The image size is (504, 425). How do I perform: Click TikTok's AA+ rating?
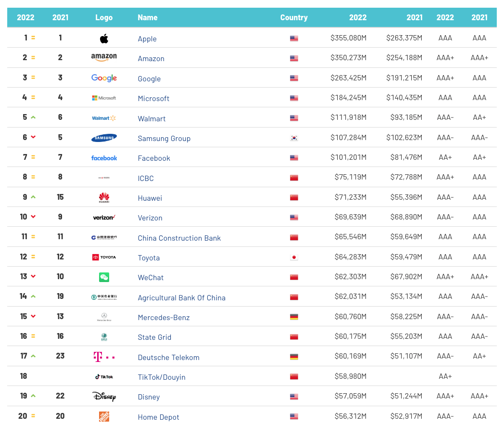click(445, 376)
